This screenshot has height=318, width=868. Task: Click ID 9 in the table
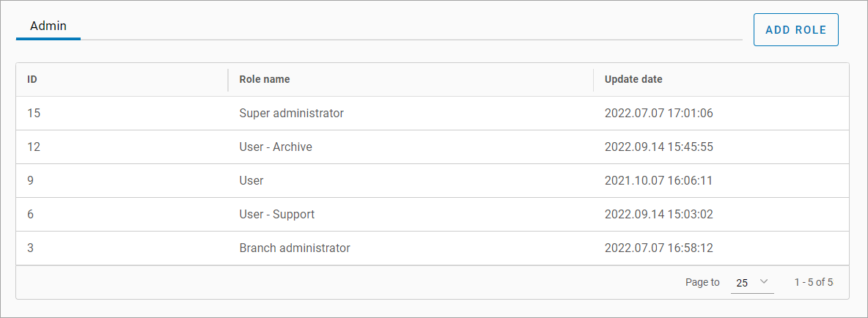click(31, 181)
